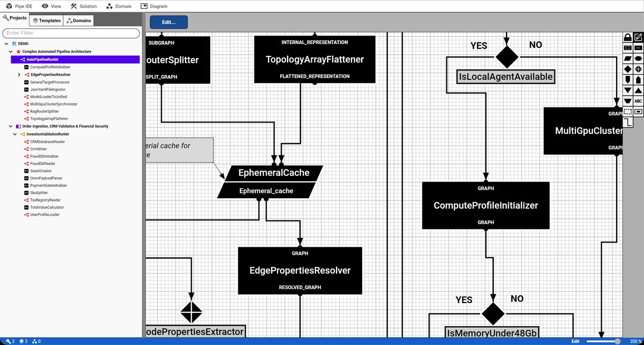The image size is (644, 345).
Task: Click the IsLocalAgentAvailable decision label
Action: [x=505, y=77]
